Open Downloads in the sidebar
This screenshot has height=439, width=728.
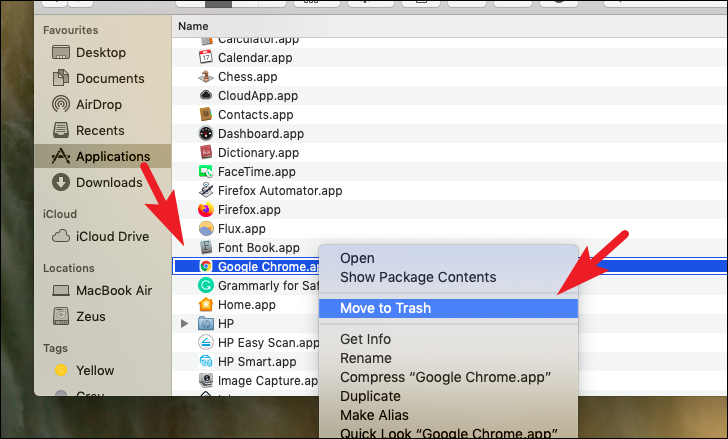coord(97,182)
